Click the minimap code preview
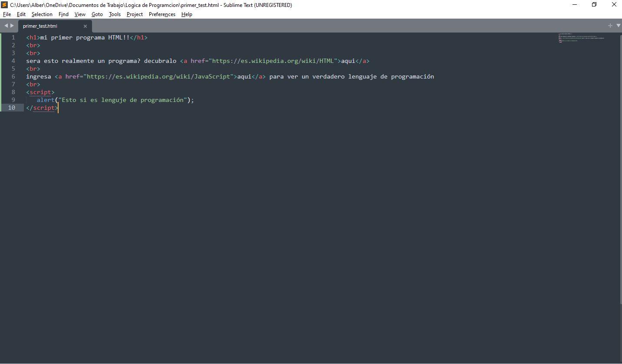 pos(581,38)
